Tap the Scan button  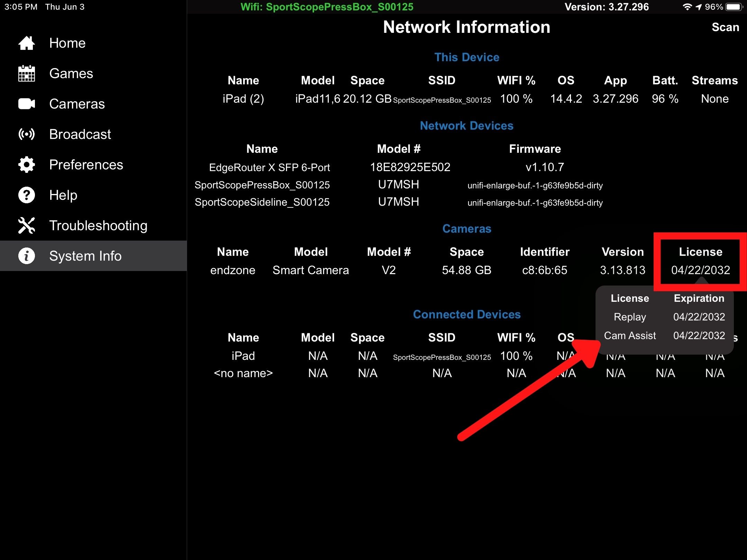(x=725, y=27)
